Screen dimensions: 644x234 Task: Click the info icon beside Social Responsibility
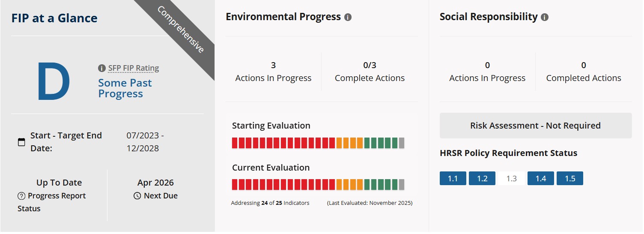(544, 18)
